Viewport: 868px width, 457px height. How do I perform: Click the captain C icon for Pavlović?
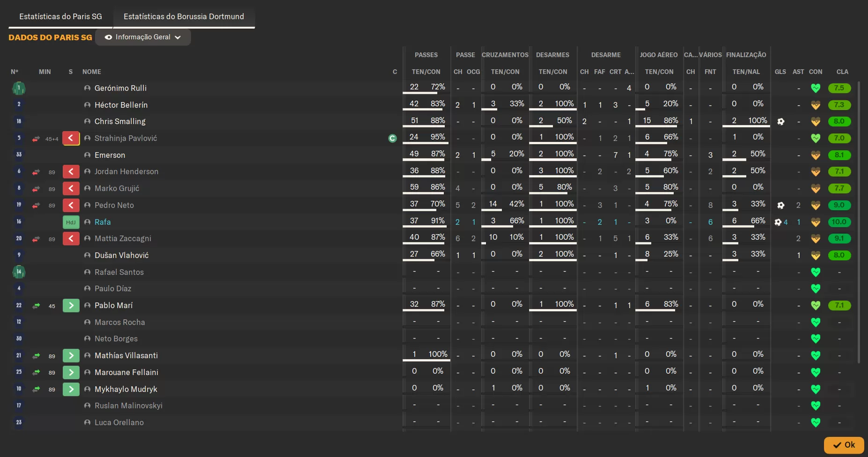(x=392, y=138)
